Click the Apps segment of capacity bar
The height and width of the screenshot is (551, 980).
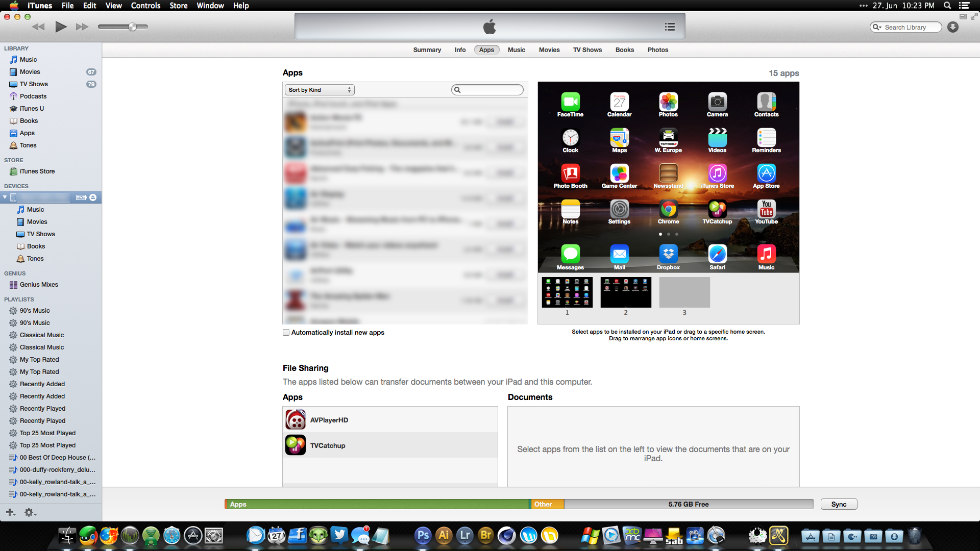(x=377, y=504)
